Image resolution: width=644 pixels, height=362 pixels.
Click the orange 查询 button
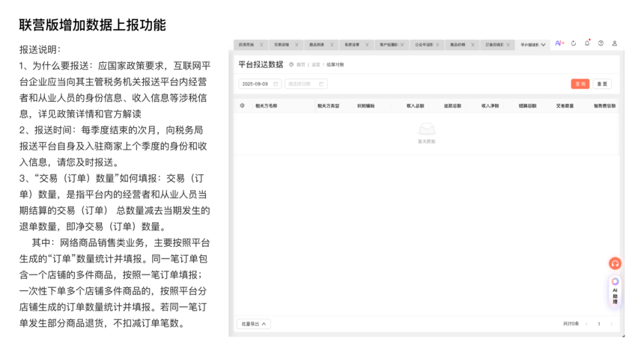[x=580, y=85]
